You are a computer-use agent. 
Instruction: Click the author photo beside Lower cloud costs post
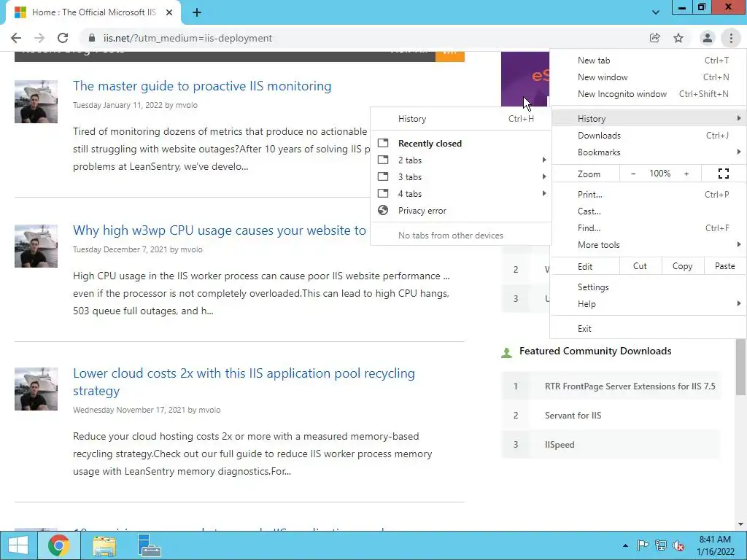tap(36, 389)
